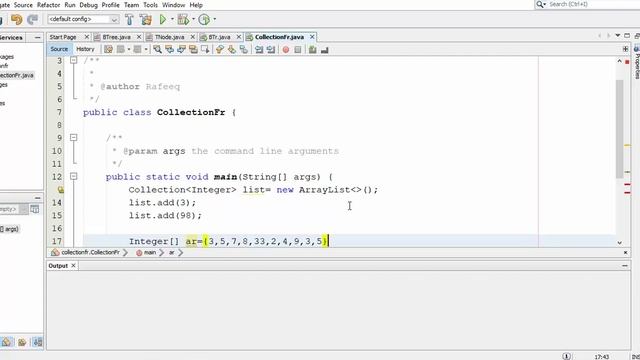Switch to the BTr.java tab
Screen dimensions: 640x360
click(x=219, y=37)
